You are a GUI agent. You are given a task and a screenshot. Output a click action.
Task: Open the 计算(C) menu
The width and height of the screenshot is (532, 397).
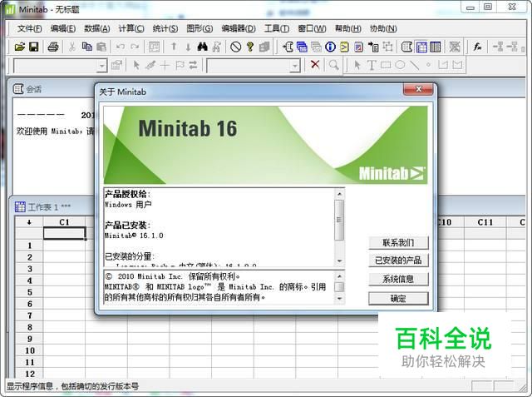click(131, 28)
